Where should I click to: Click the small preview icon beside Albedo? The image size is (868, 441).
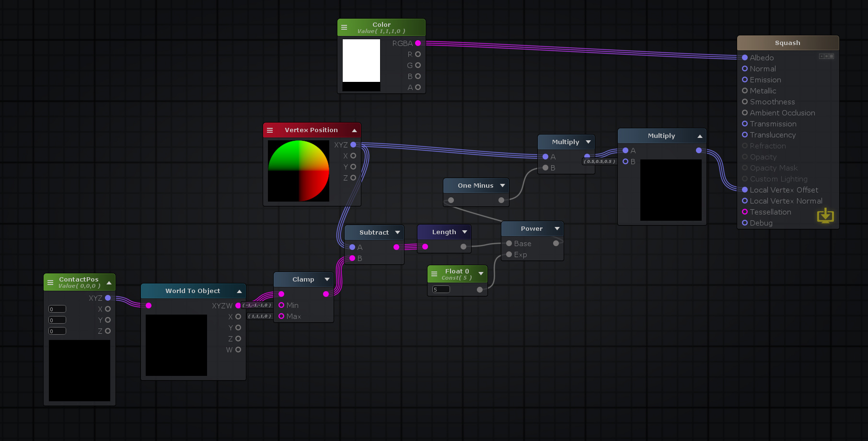click(826, 57)
